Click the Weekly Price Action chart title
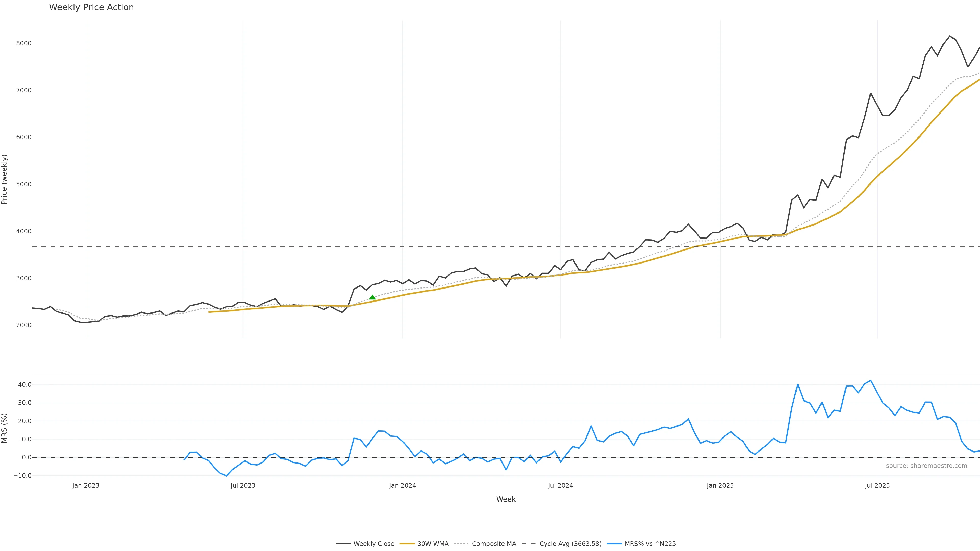The width and height of the screenshot is (980, 551). 92,7
